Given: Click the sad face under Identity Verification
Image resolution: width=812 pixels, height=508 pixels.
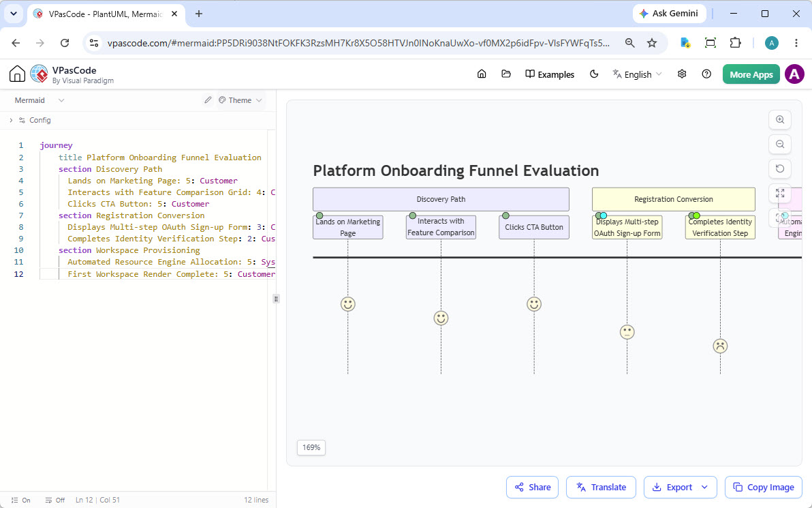Looking at the screenshot, I should point(720,346).
